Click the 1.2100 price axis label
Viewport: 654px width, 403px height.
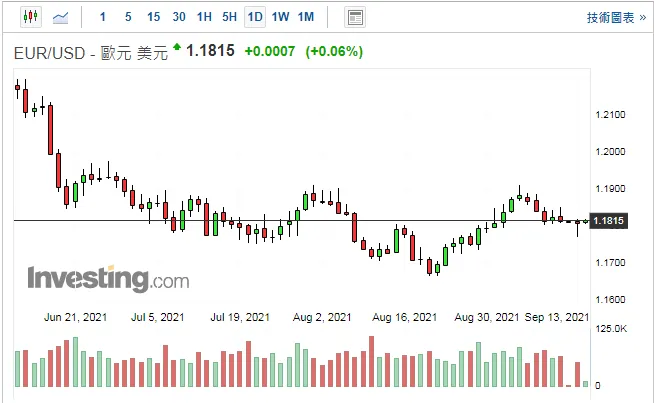610,115
